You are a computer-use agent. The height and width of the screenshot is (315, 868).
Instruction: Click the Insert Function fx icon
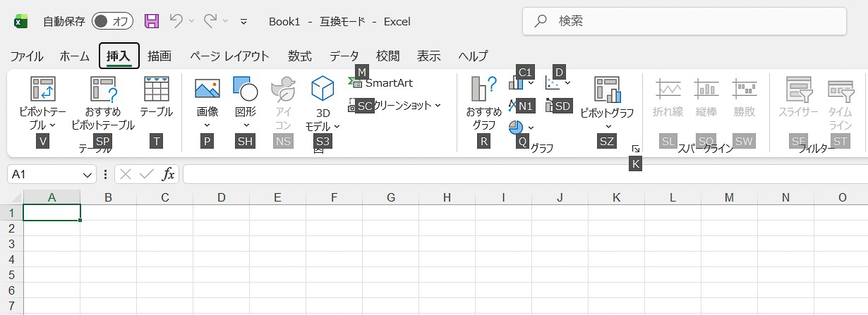(168, 174)
